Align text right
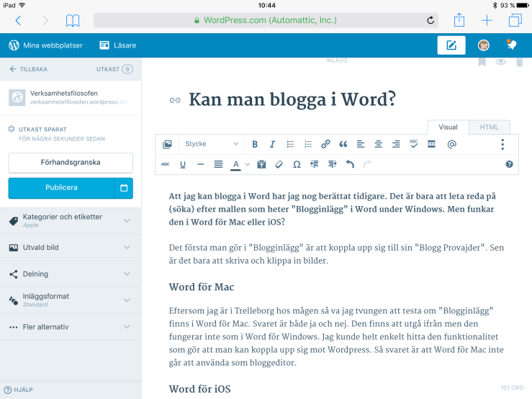Viewport: 532px width, 399px height. point(396,144)
